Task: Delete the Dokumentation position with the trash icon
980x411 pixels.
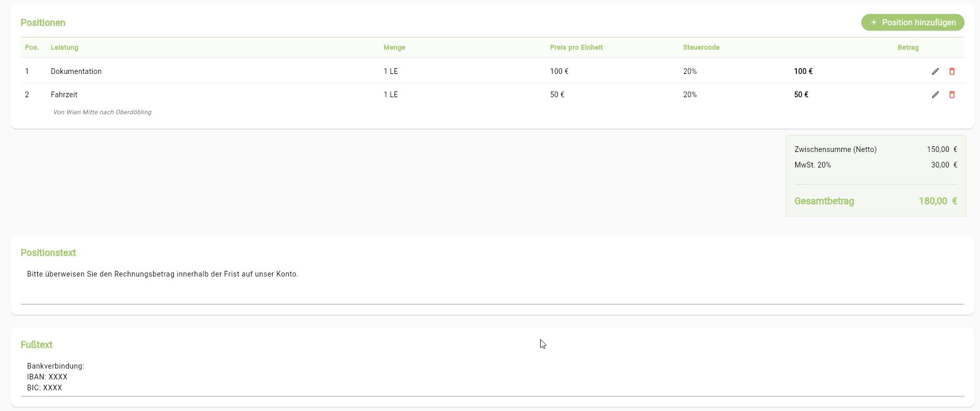Action: pos(952,71)
